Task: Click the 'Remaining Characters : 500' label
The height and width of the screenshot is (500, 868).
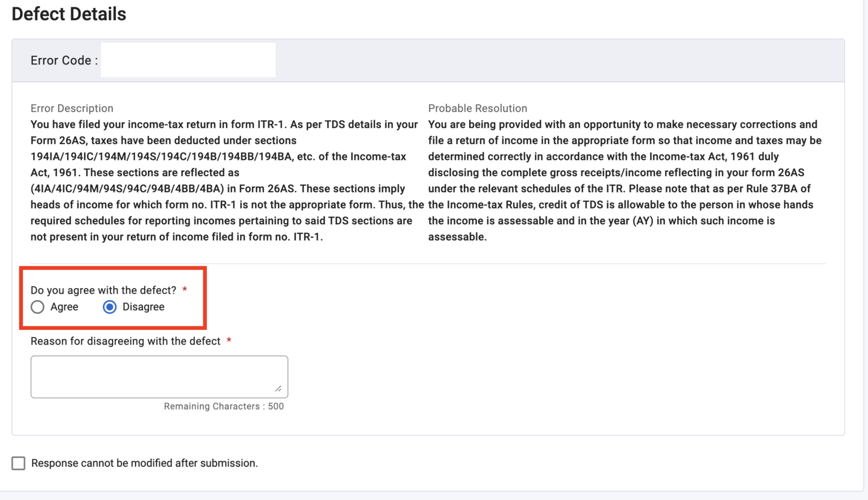Action: click(224, 406)
